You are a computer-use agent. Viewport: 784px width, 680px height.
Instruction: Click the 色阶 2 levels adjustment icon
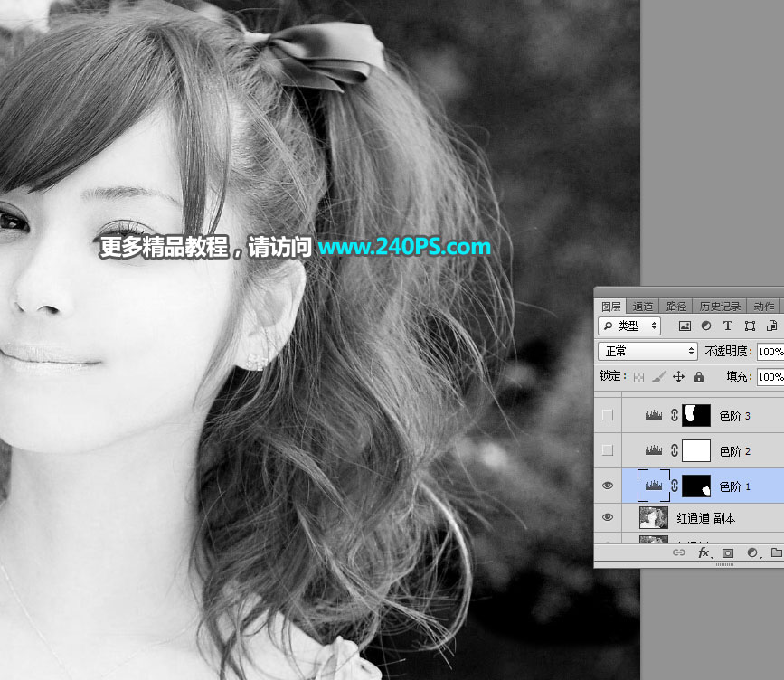(654, 450)
